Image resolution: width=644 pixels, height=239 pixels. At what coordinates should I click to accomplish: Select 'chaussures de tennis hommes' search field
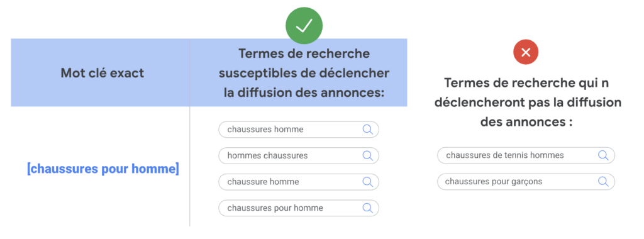coord(526,155)
